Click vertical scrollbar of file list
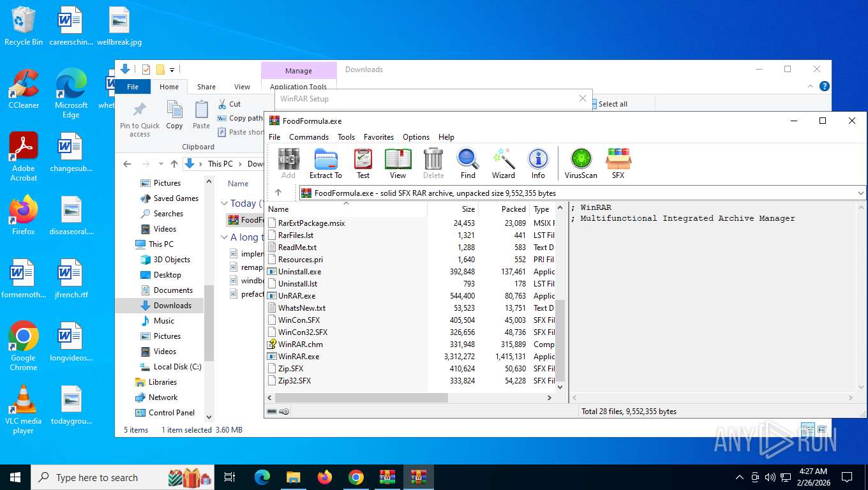The image size is (868, 490). click(x=560, y=340)
